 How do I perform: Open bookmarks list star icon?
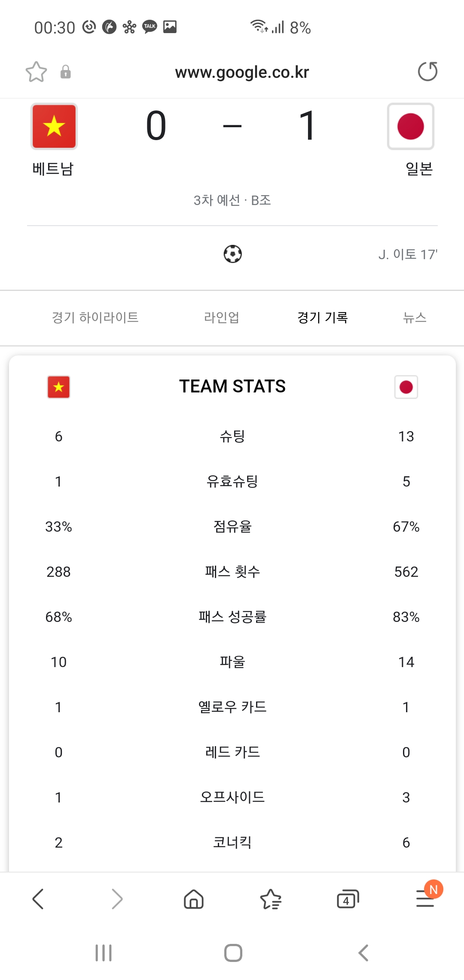pos(271,899)
